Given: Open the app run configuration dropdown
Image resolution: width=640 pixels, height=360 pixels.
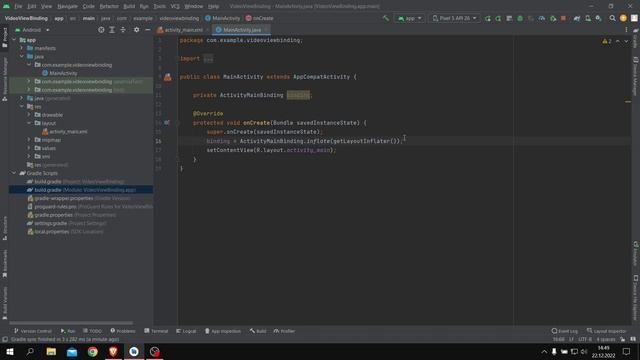Looking at the screenshot, I should tap(409, 18).
